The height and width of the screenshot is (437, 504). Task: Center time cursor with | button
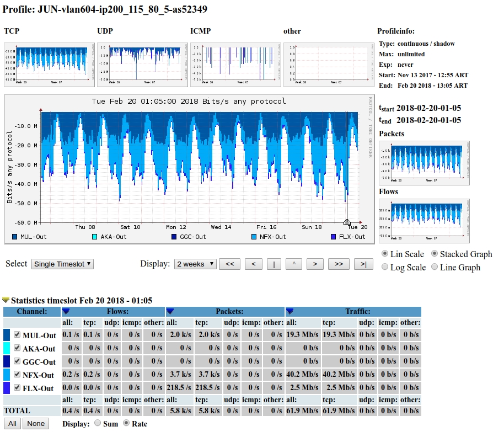tap(274, 264)
